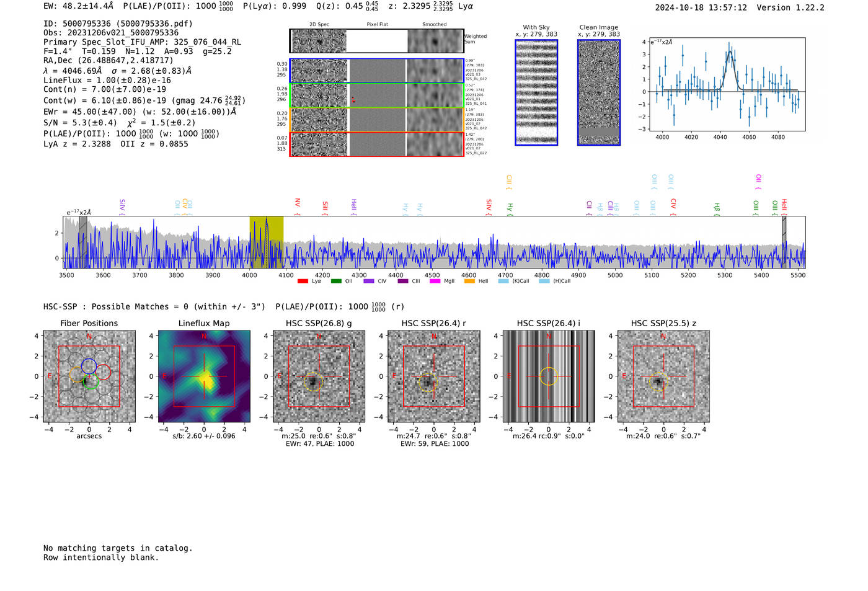Click the yellow highlighted region in spectrum

pos(267,242)
